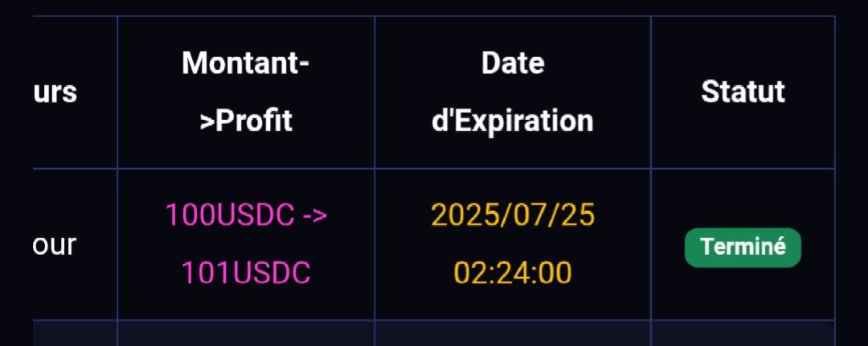Click empty second-row cell under Date d'Expiration
Image resolution: width=868 pixels, height=346 pixels.
pos(513,333)
